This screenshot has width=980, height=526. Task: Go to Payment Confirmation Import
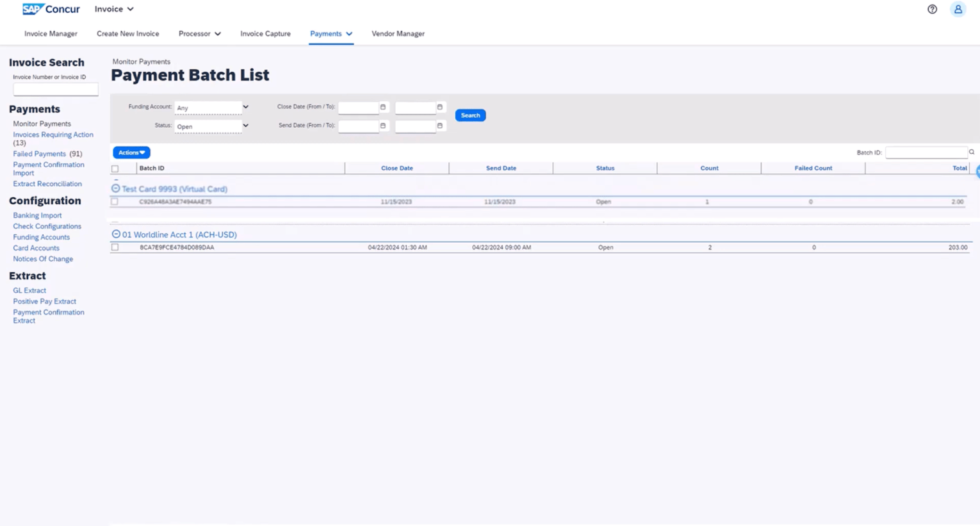pos(49,168)
